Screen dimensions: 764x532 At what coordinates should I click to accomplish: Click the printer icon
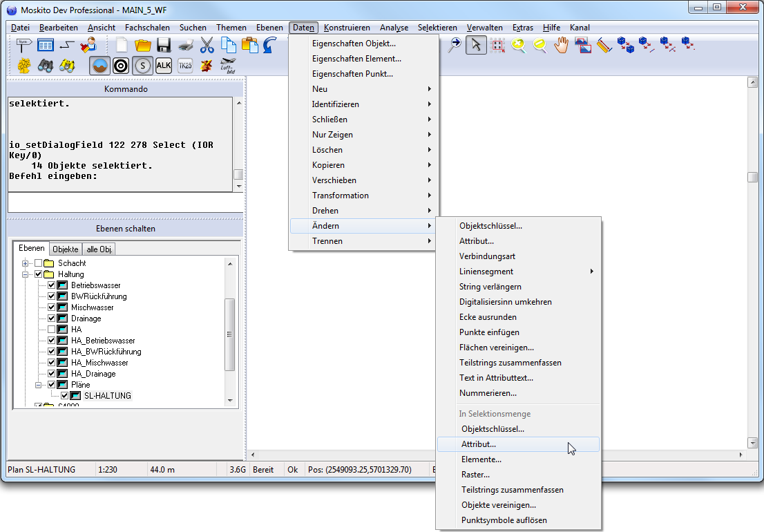click(x=185, y=46)
